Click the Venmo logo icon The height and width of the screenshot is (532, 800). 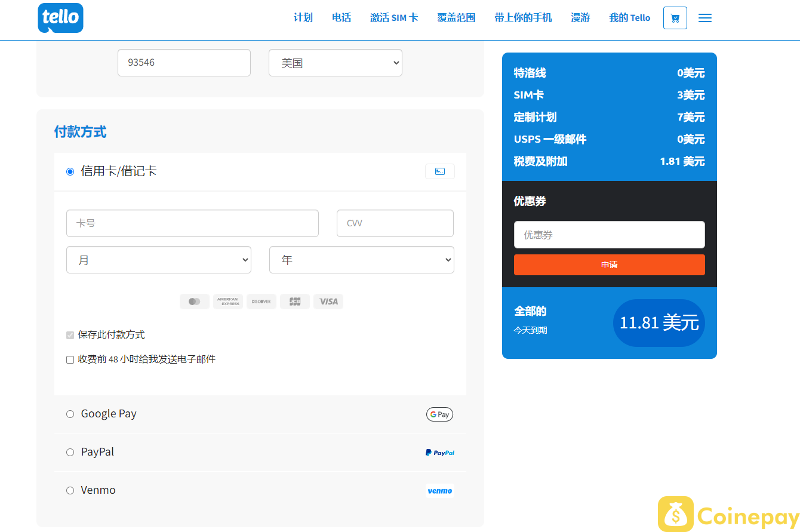tap(440, 491)
